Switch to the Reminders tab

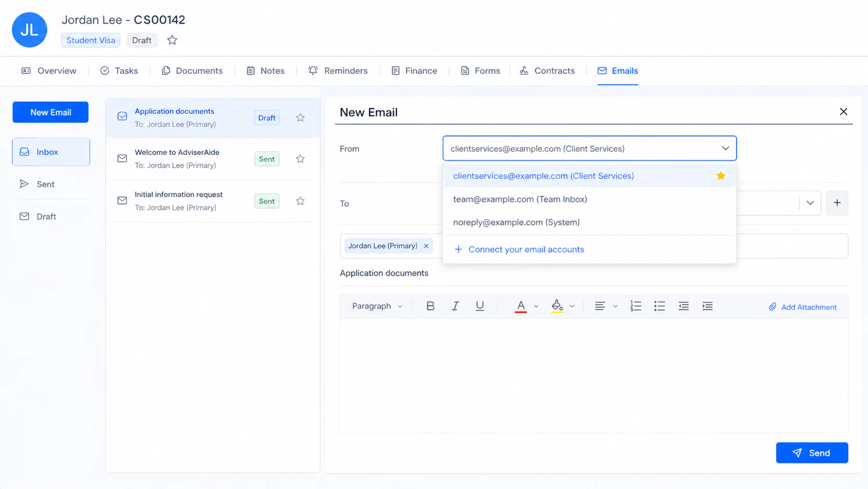point(338,71)
